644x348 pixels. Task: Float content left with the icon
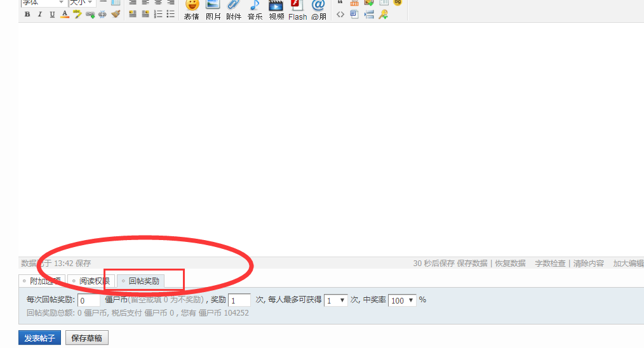[x=133, y=14]
